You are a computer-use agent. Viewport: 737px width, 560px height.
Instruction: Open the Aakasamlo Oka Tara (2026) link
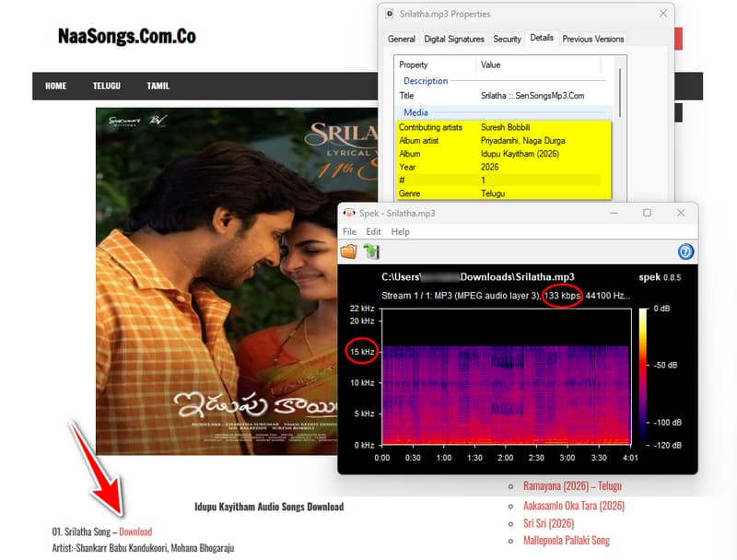574,506
